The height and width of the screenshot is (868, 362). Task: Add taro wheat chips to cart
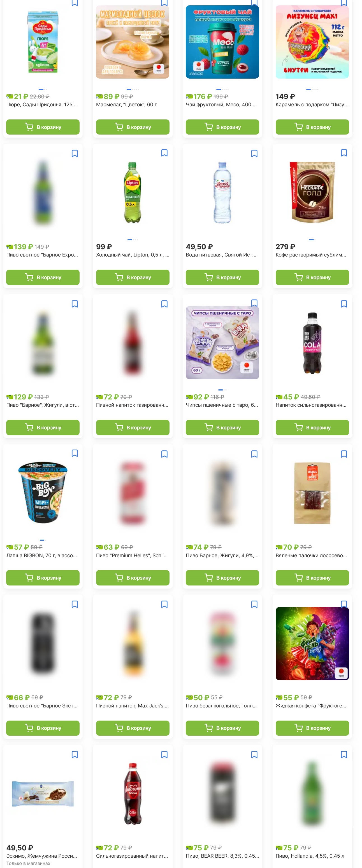coord(222,428)
